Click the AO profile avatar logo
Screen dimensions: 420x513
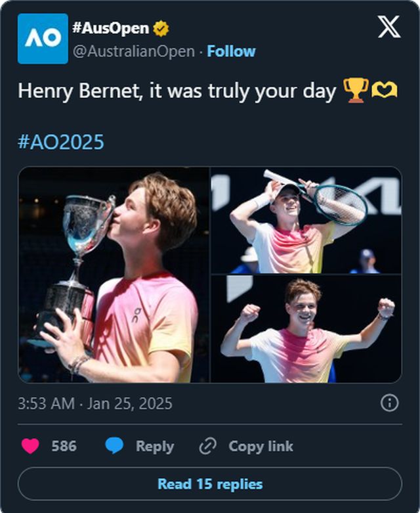(x=43, y=39)
